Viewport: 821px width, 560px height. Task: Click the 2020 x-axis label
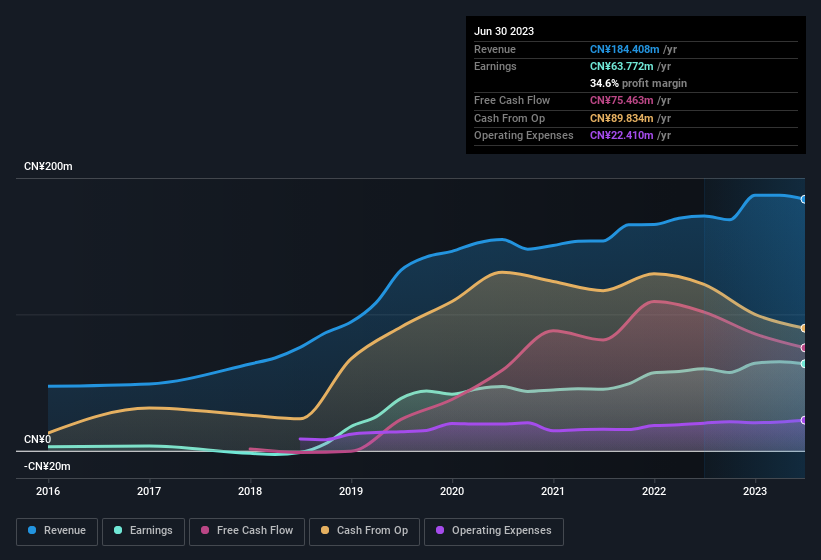coord(452,491)
